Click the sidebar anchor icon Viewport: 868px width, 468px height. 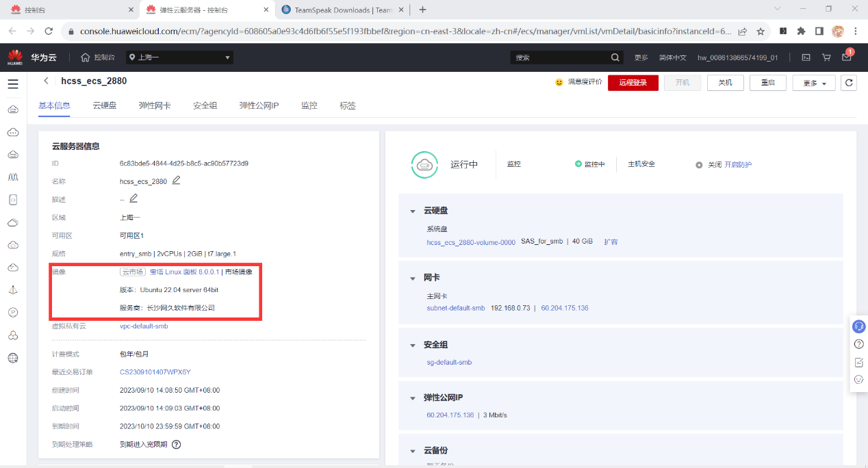tap(12, 290)
